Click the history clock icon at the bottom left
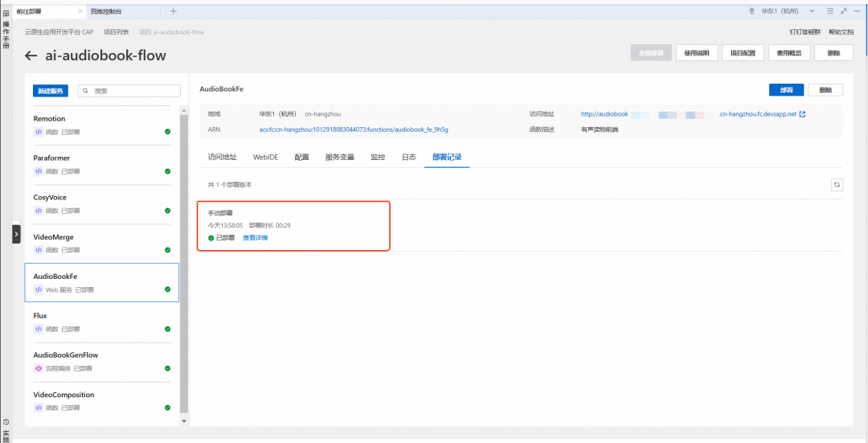868x443 pixels. 6,423
